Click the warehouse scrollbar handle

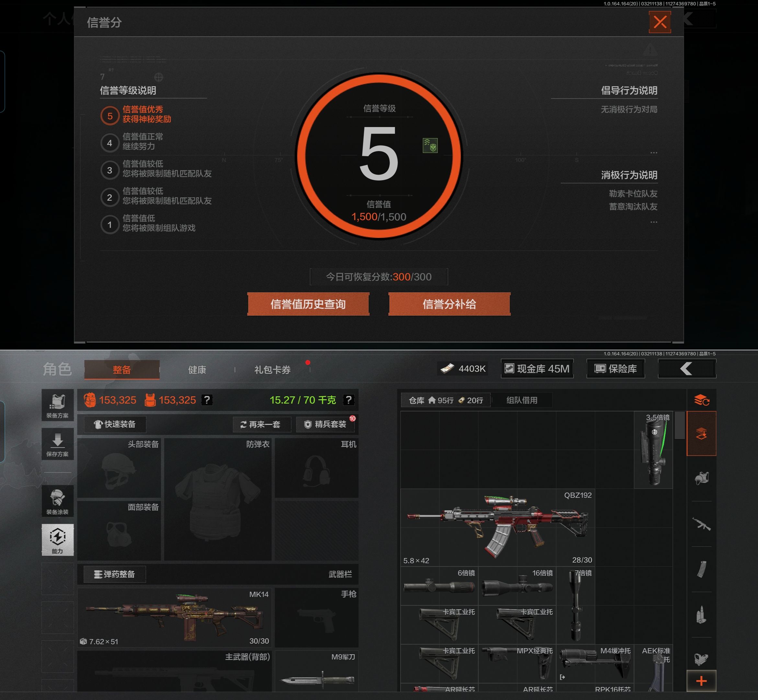coord(679,425)
